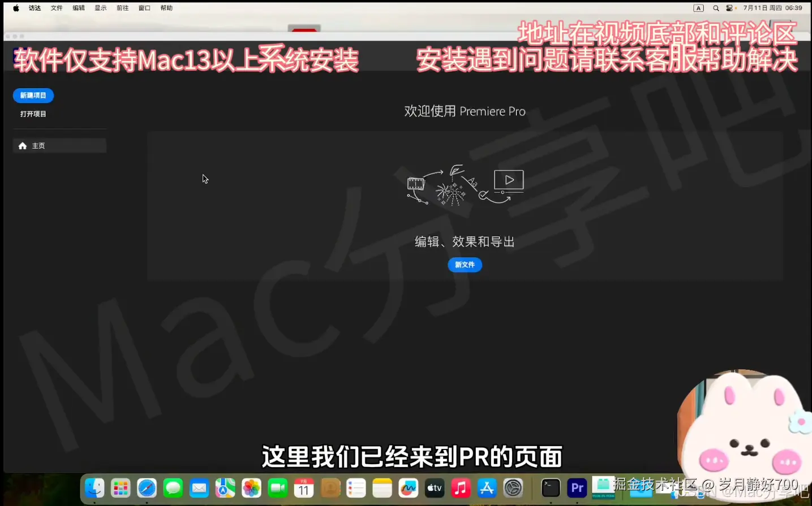Screen dimensions: 812x506
Task: Open the 窗口 menu
Action: pos(144,7)
